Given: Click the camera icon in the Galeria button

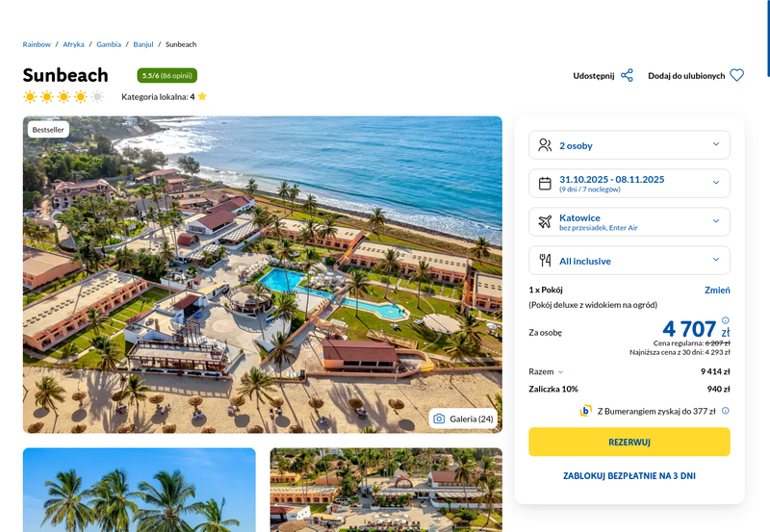Looking at the screenshot, I should (439, 418).
